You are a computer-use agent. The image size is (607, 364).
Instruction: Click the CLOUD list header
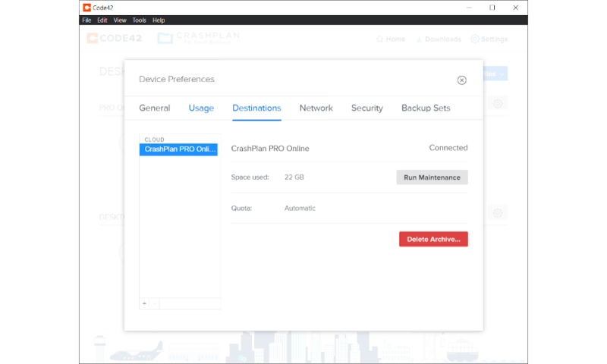155,140
